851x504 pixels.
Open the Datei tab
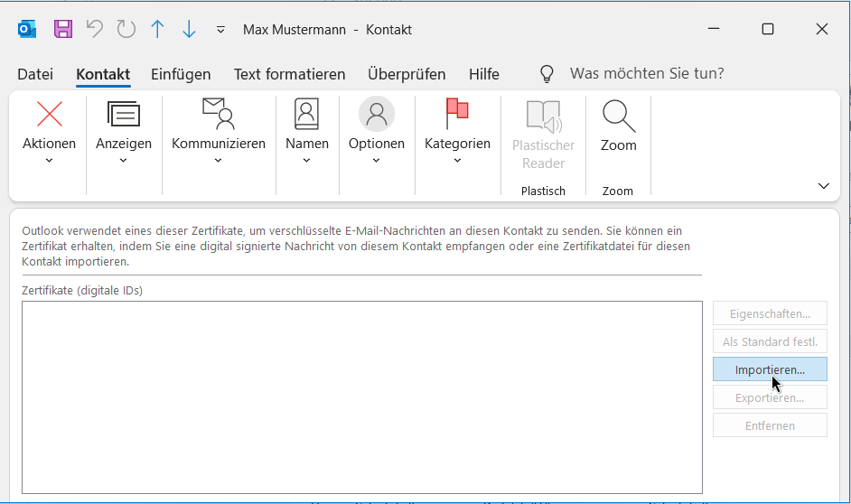tap(35, 74)
